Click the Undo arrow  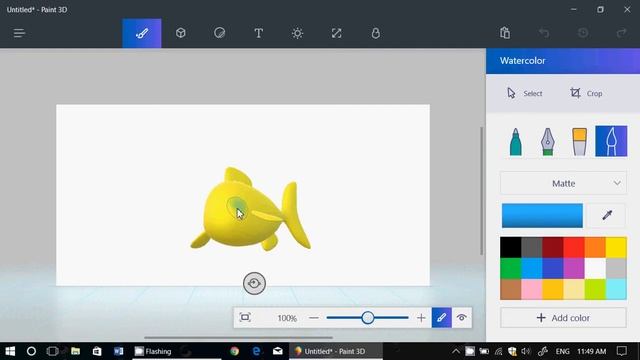544,33
